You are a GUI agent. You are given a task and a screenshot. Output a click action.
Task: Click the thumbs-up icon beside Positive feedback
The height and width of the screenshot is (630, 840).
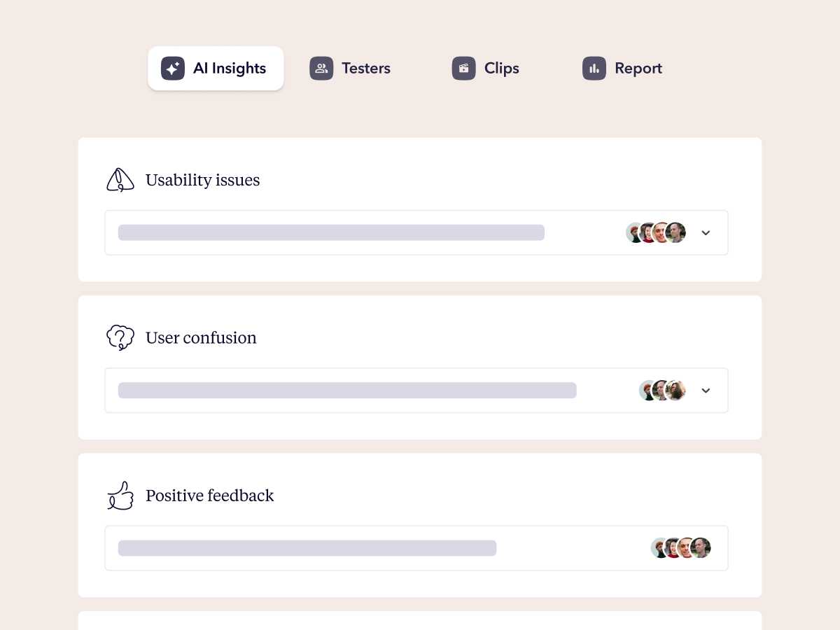120,495
